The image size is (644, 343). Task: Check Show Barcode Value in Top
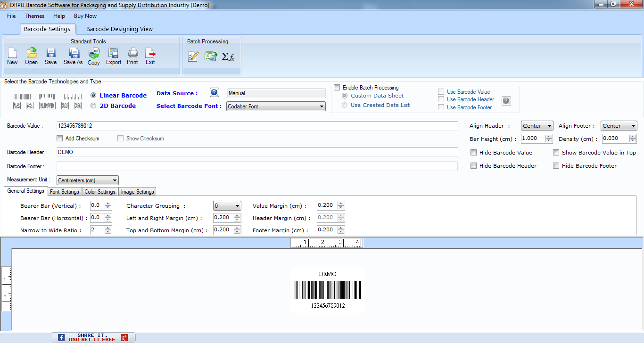coord(556,153)
